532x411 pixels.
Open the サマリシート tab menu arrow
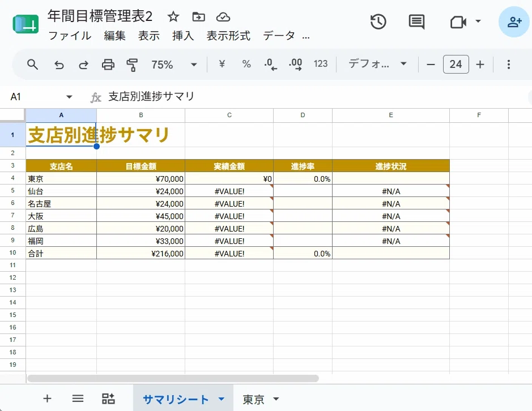[x=222, y=399]
